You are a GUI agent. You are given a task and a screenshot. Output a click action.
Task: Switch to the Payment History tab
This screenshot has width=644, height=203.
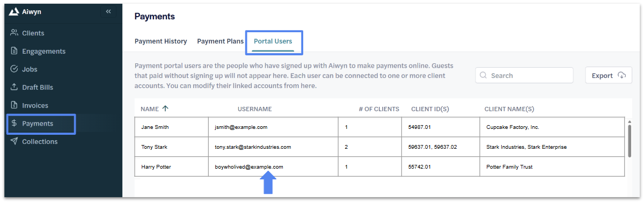tap(160, 41)
